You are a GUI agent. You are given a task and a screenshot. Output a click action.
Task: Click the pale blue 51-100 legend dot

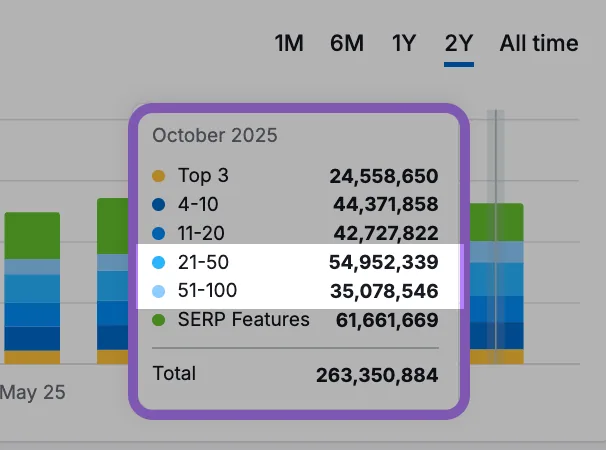(x=158, y=291)
